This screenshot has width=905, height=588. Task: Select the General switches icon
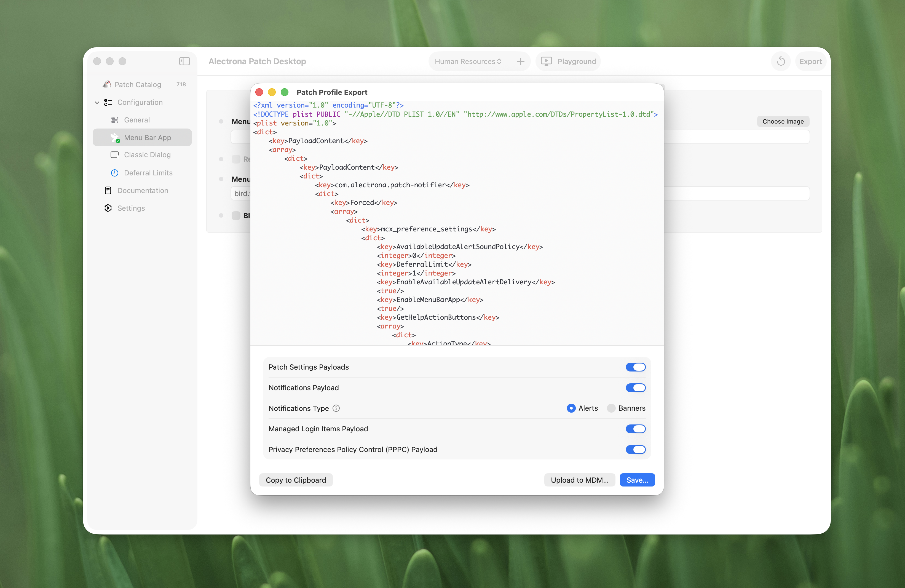114,120
